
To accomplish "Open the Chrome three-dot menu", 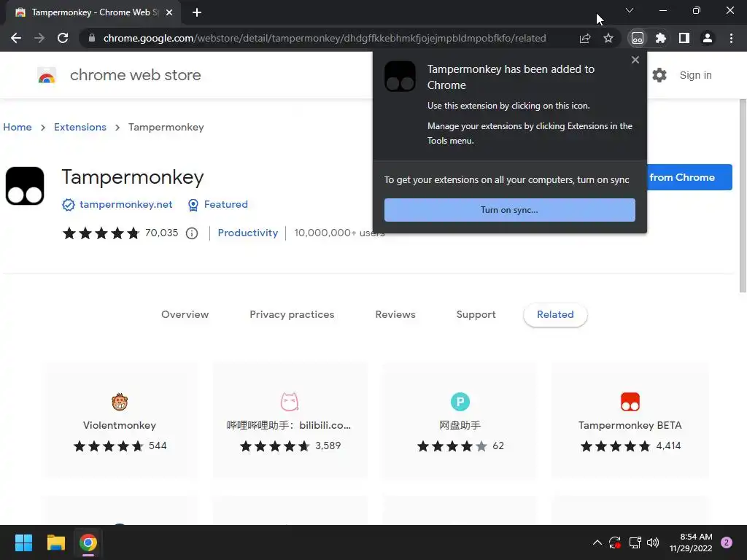I will click(x=731, y=38).
